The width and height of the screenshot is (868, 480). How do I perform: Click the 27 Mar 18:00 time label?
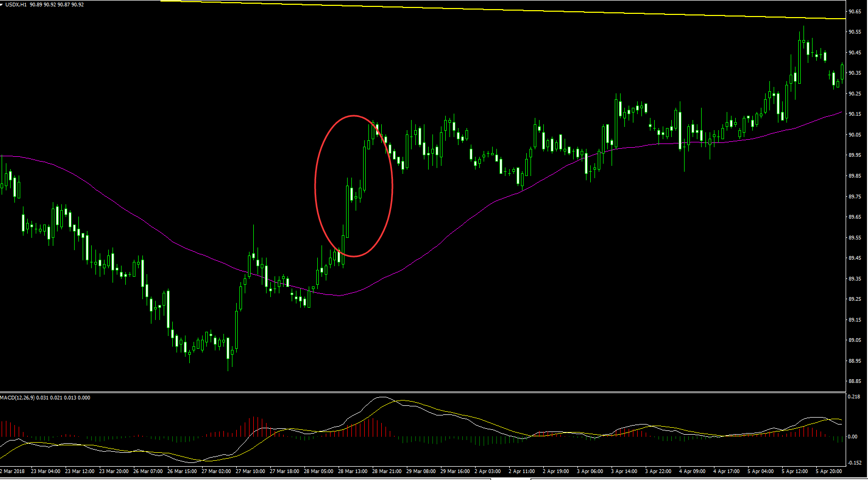[x=284, y=471]
